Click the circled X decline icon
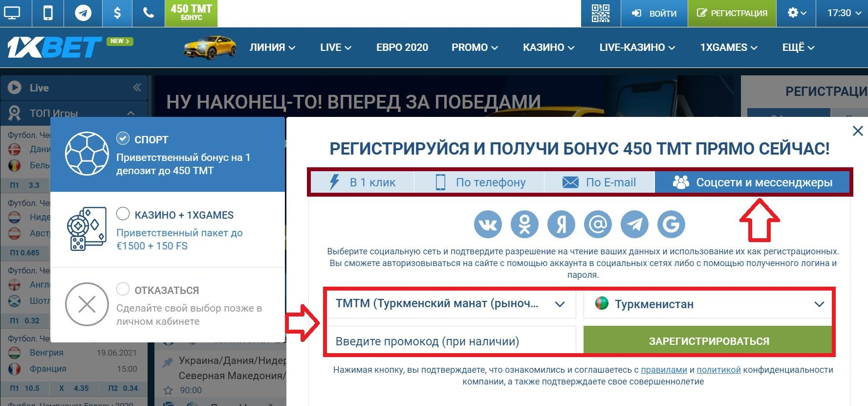 coord(87,304)
